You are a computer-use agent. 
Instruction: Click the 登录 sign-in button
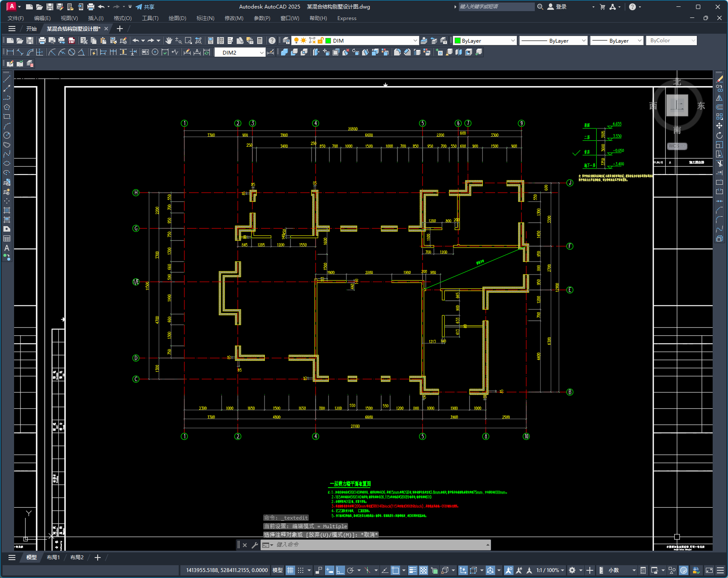pyautogui.click(x=557, y=7)
